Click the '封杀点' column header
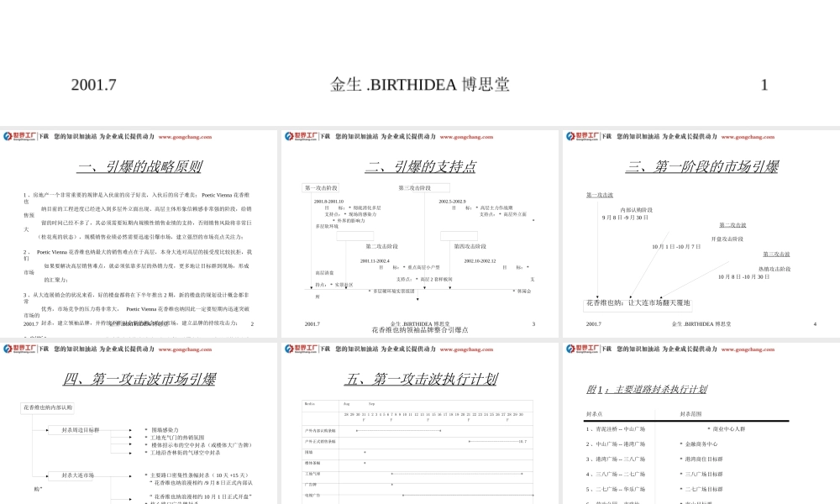 (594, 414)
